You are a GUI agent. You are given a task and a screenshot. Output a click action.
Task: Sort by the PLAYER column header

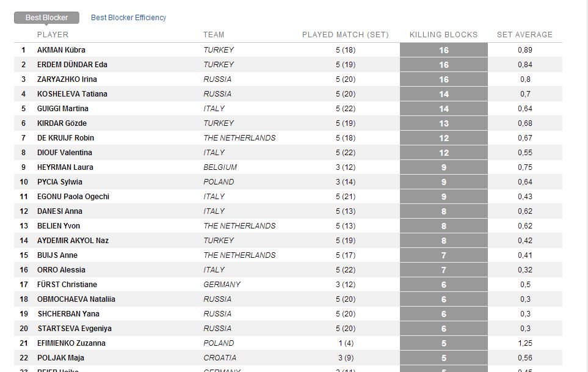click(53, 34)
